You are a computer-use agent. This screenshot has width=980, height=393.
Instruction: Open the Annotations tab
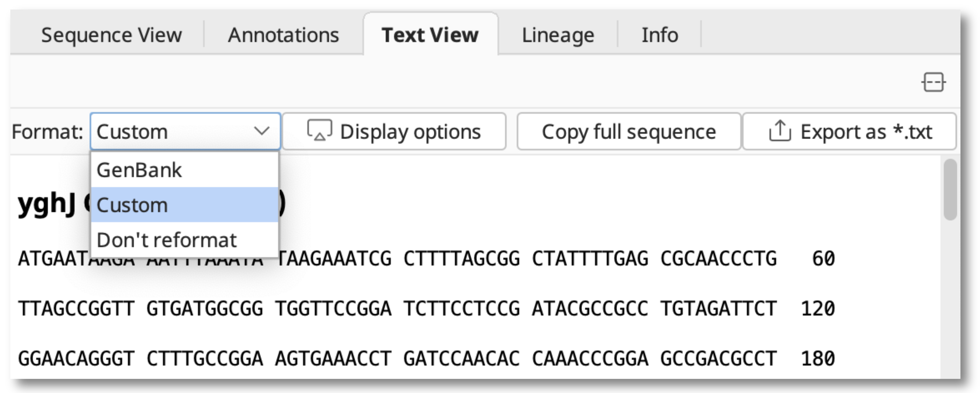click(x=283, y=35)
